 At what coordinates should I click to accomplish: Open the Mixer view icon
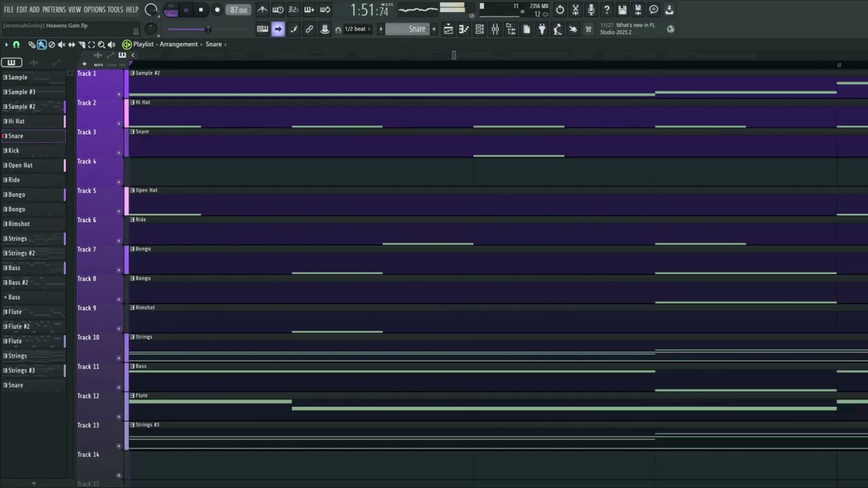495,29
